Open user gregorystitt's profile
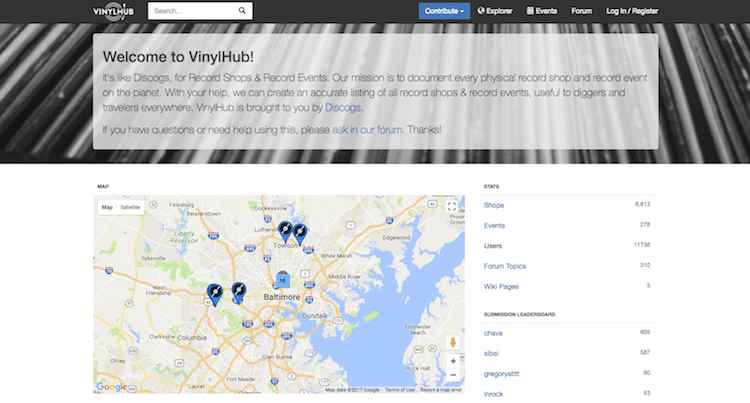The image size is (750, 403). click(x=501, y=374)
